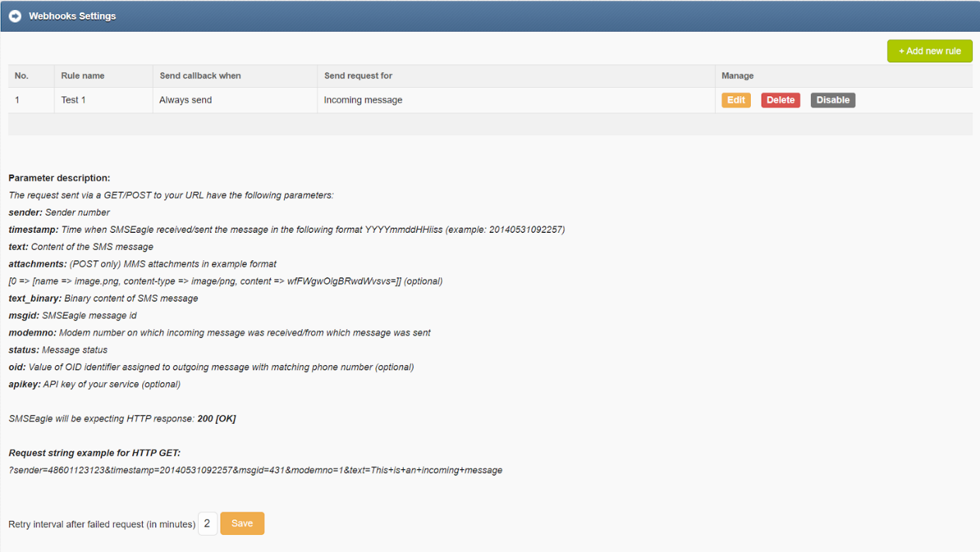
Task: Click the timestamp parameter description line
Action: point(286,229)
